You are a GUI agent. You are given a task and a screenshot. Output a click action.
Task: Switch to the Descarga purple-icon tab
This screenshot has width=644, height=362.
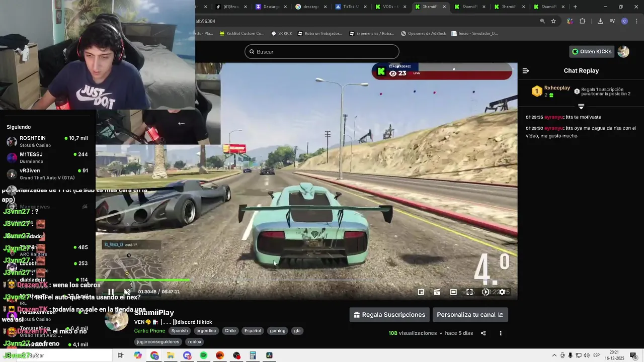(x=271, y=7)
